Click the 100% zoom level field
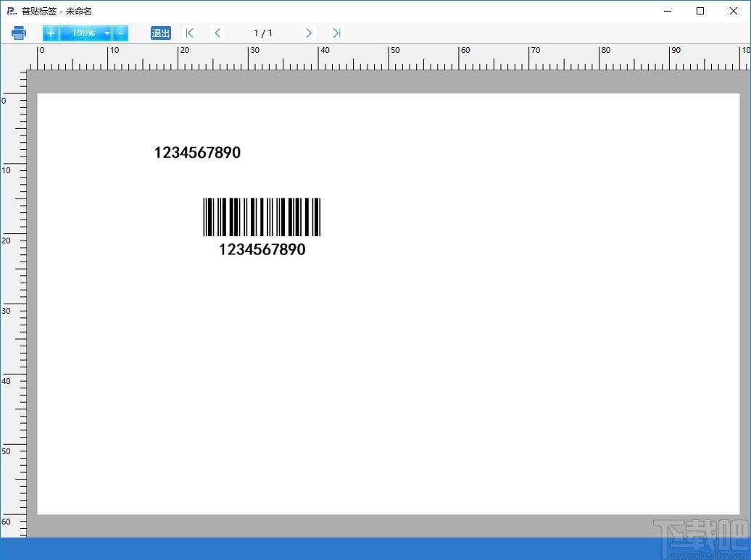 (x=83, y=33)
